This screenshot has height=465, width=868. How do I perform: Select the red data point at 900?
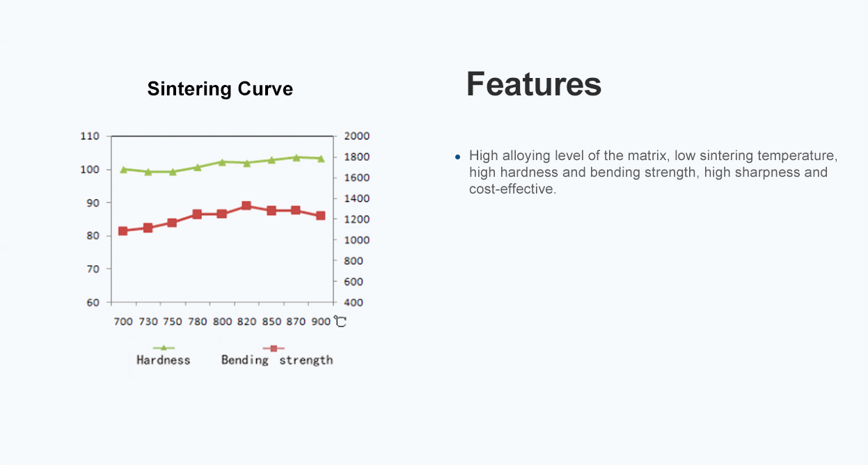(x=320, y=216)
